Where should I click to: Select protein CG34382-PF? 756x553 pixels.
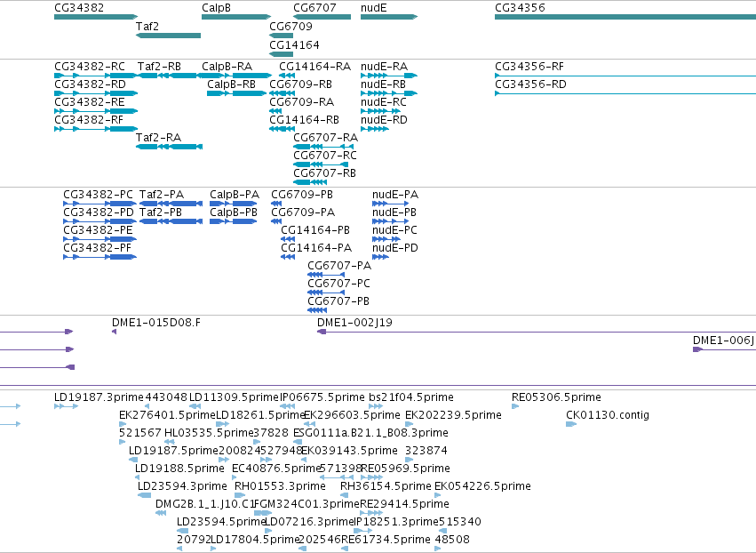98,247
